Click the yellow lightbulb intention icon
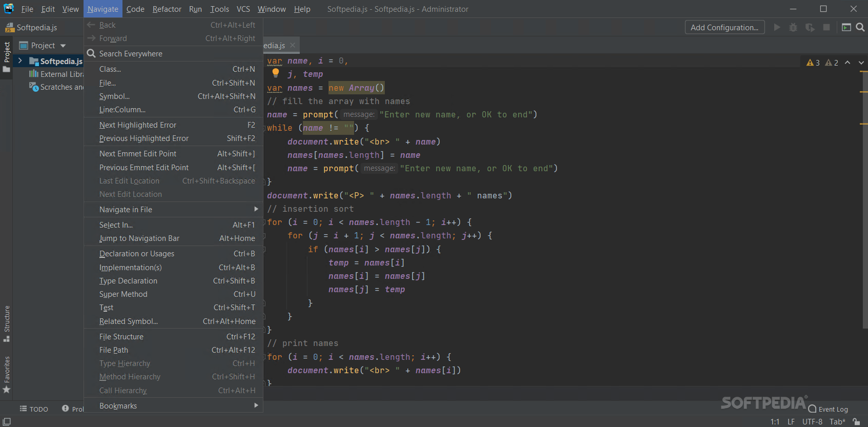 [276, 73]
